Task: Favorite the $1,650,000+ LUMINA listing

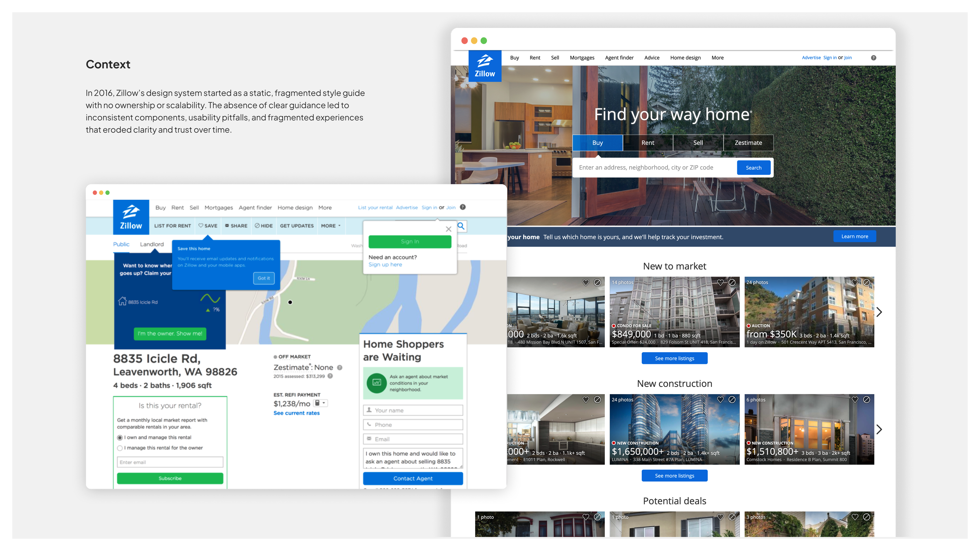Action: pyautogui.click(x=720, y=399)
